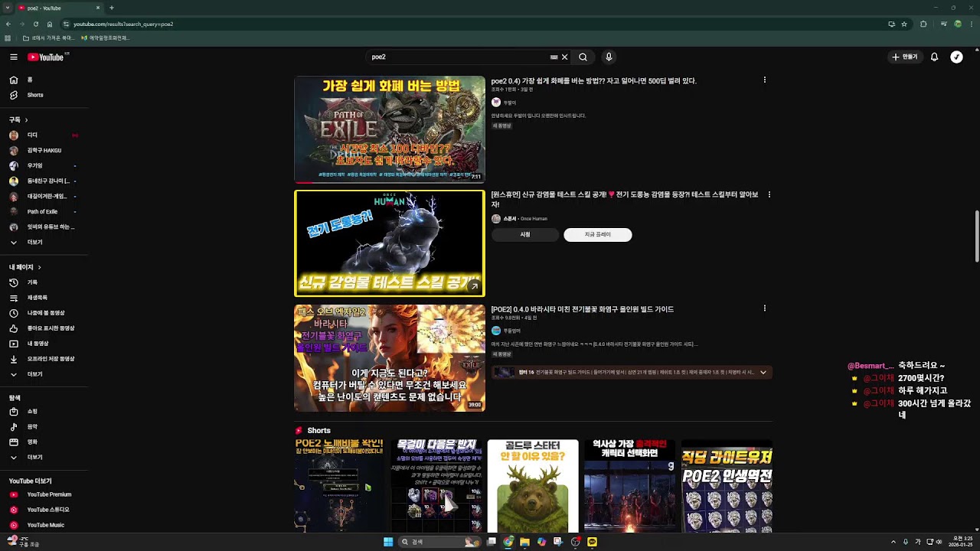Click 지금 플레이 on Once Human ad

tap(598, 235)
